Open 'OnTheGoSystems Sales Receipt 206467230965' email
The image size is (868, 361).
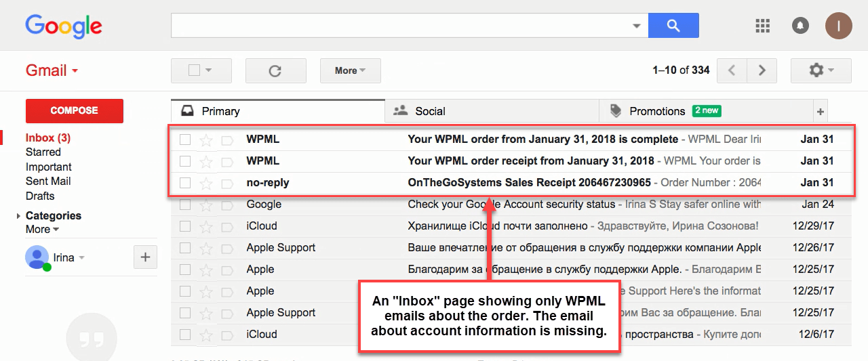529,183
